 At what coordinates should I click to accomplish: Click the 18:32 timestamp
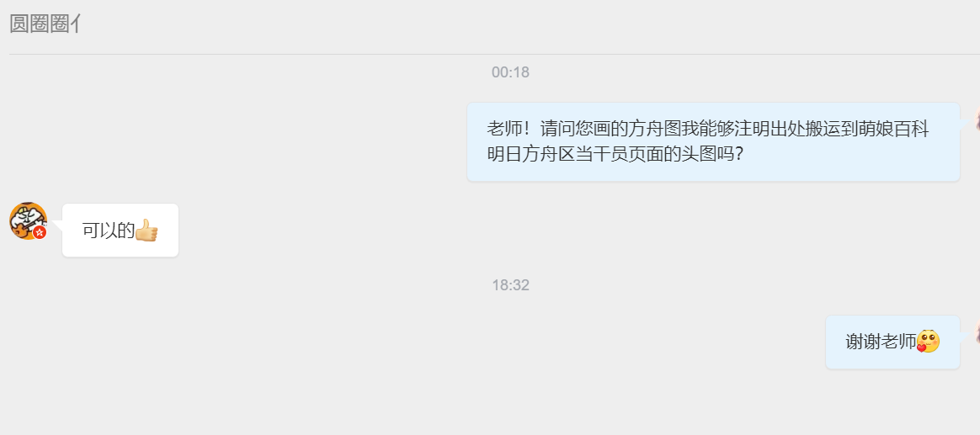pos(510,285)
